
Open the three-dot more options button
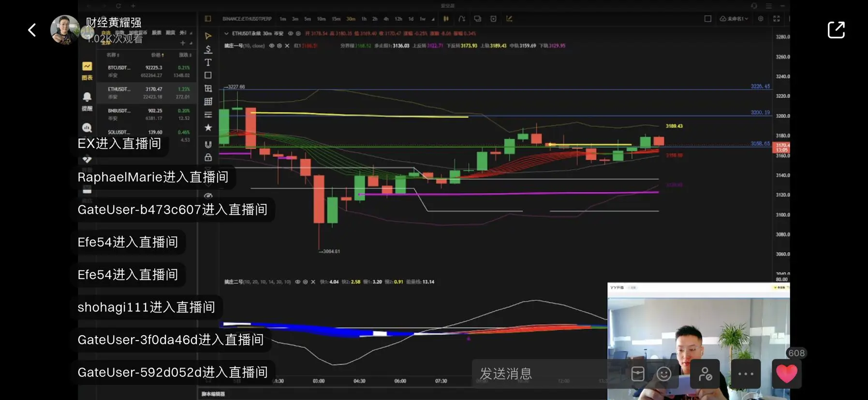pyautogui.click(x=746, y=373)
